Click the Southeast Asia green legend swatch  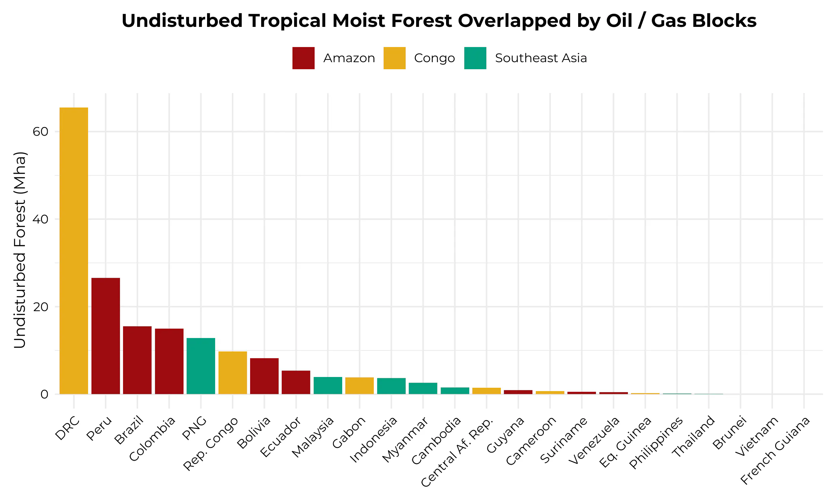tap(475, 58)
